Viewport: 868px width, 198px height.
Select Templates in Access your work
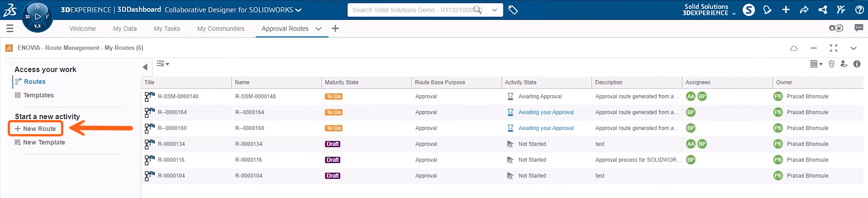[x=38, y=95]
